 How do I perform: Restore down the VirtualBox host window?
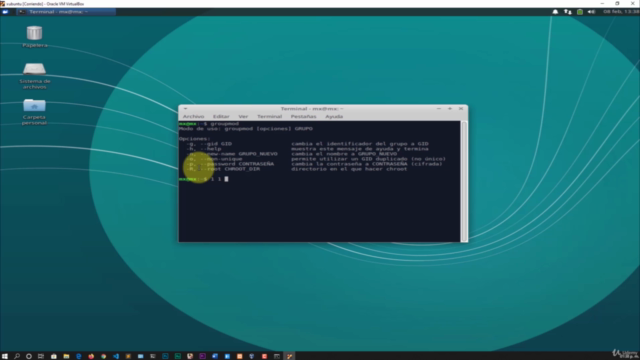[617, 3]
